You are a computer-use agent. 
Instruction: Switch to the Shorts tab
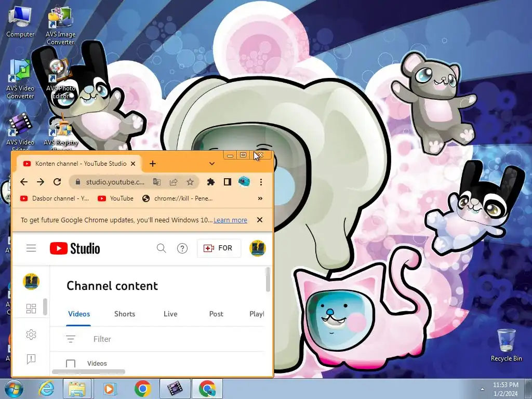pos(125,314)
